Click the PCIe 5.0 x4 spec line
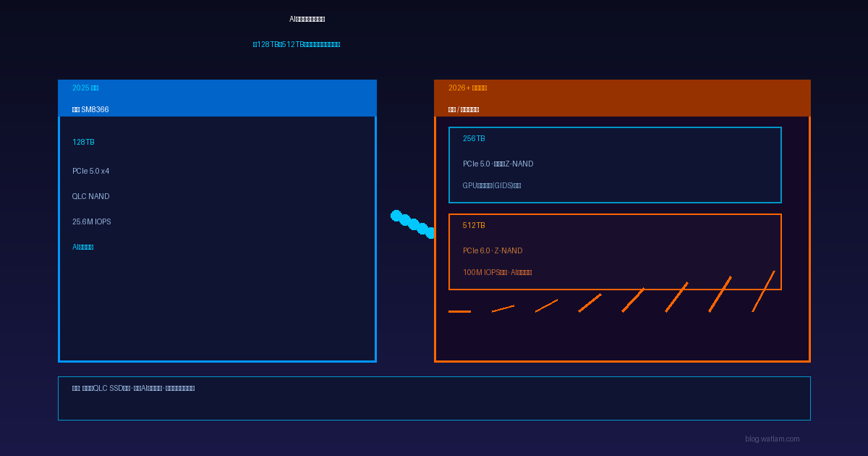The image size is (868, 456). click(x=90, y=172)
